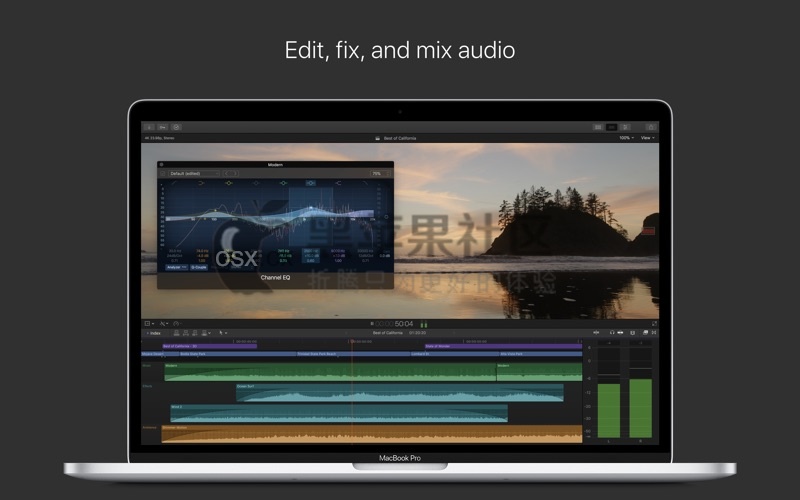800x500 pixels.
Task: Click the insert clip edit icon
Action: tap(186, 333)
